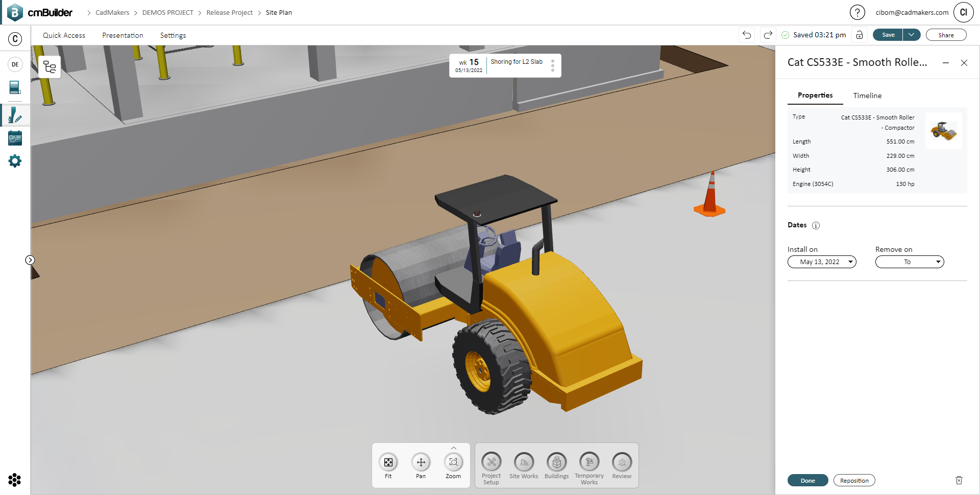Expand the collapsed left panel arrow
Screen dimensions: 980x495
coord(30,260)
